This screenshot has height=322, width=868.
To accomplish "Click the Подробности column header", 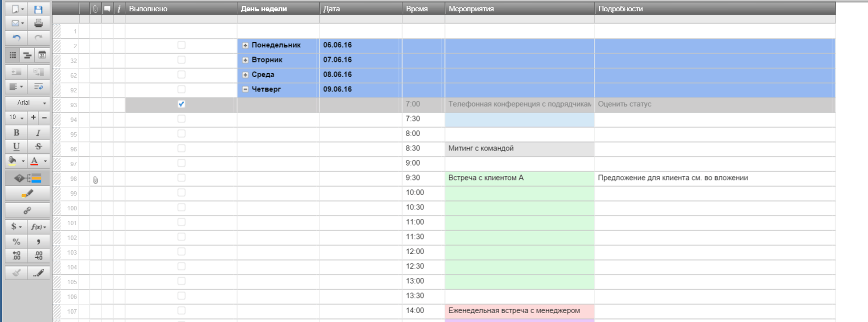I will coord(715,9).
